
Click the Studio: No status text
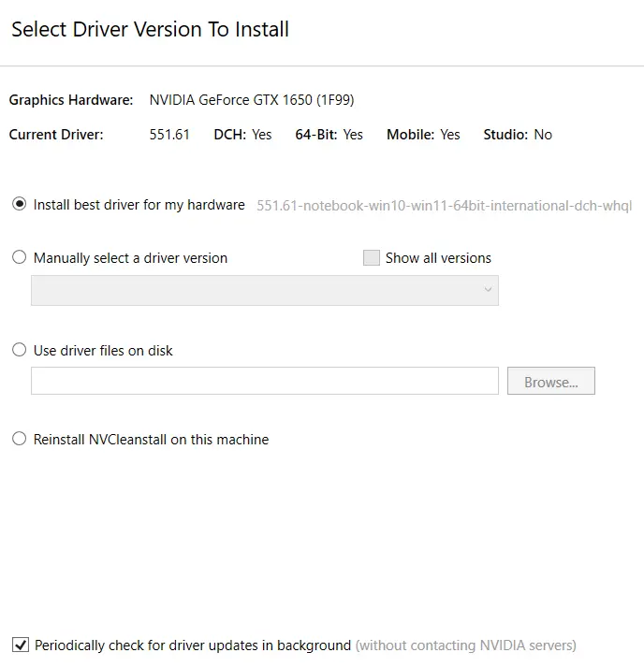[x=518, y=135]
